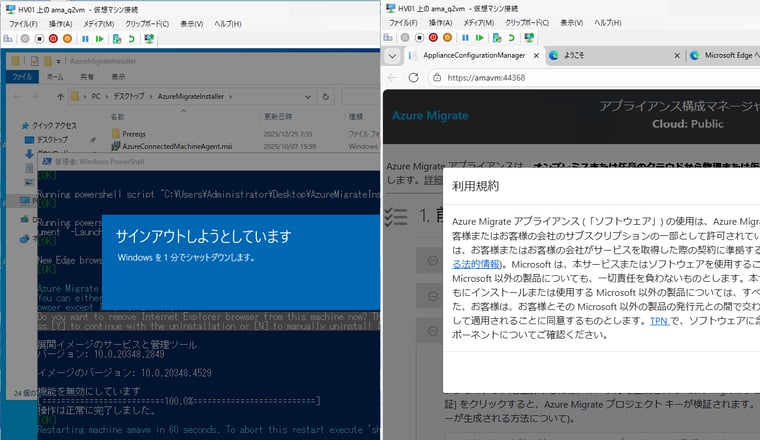Select AzureConnectedMachineAgent.msi file
Viewport: 760px width, 440px height.
point(172,146)
